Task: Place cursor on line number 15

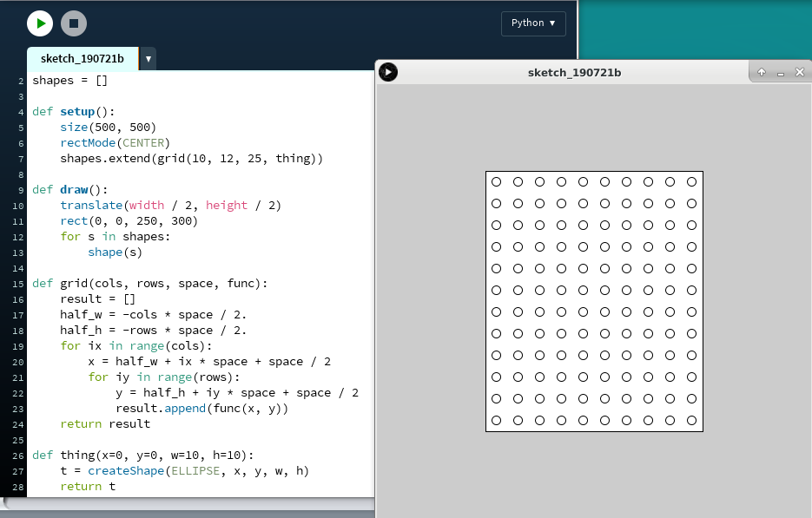Action: (x=19, y=284)
